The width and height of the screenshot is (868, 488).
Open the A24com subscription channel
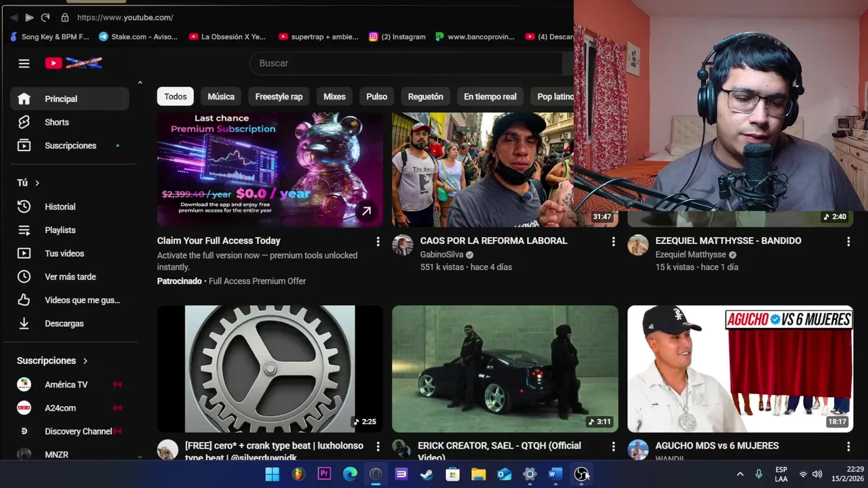[x=69, y=408]
